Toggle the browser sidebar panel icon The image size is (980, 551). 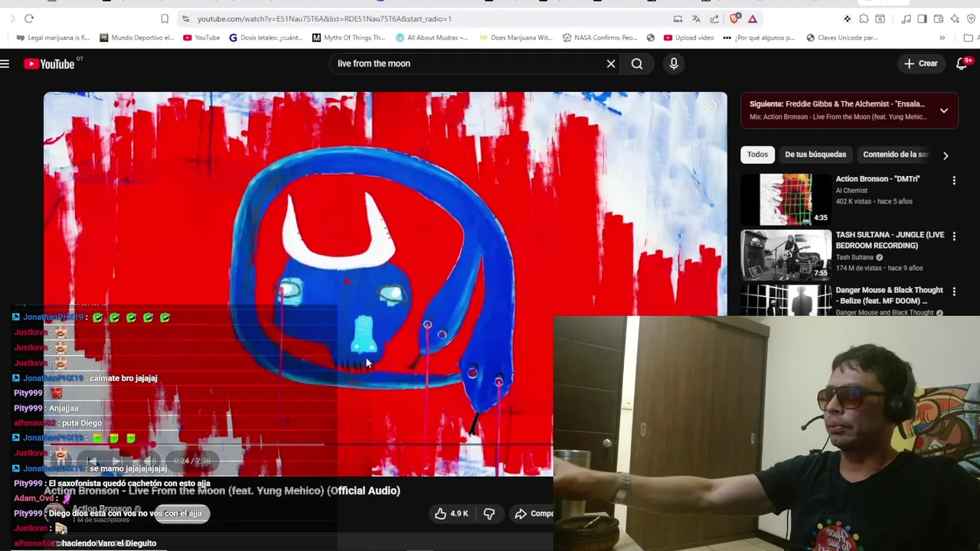click(x=923, y=18)
